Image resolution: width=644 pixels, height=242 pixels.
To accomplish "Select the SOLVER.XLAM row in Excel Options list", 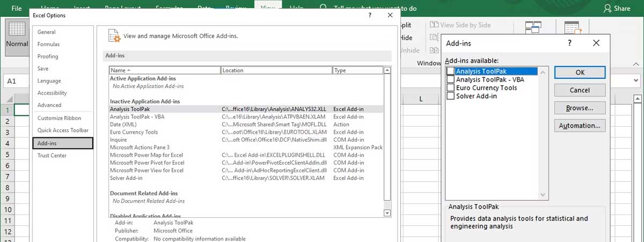I will point(246,178).
